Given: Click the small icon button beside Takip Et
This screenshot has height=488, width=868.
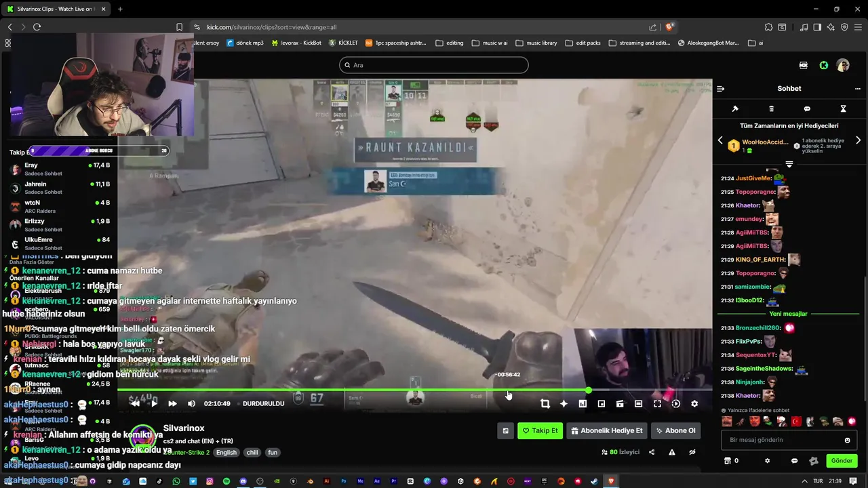Looking at the screenshot, I should [x=505, y=430].
